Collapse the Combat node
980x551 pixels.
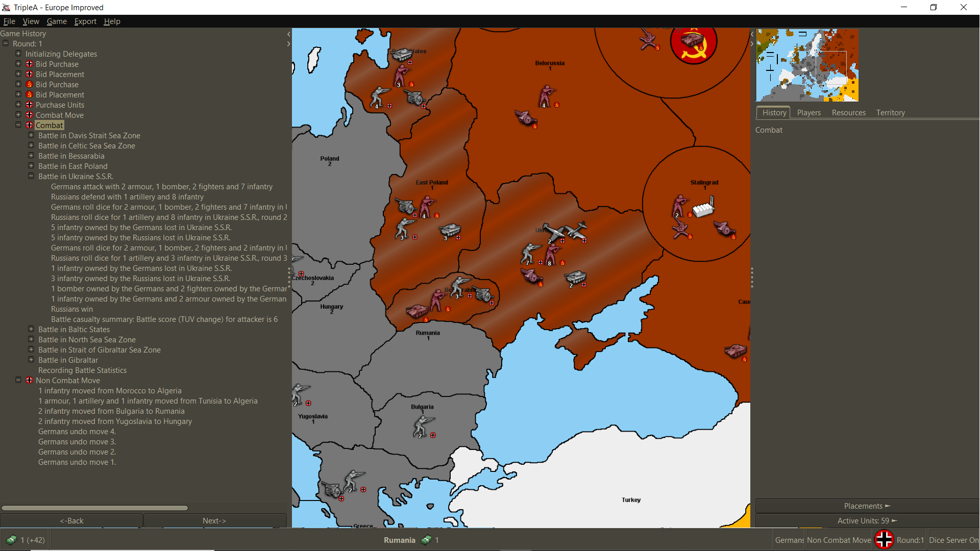tap(18, 125)
